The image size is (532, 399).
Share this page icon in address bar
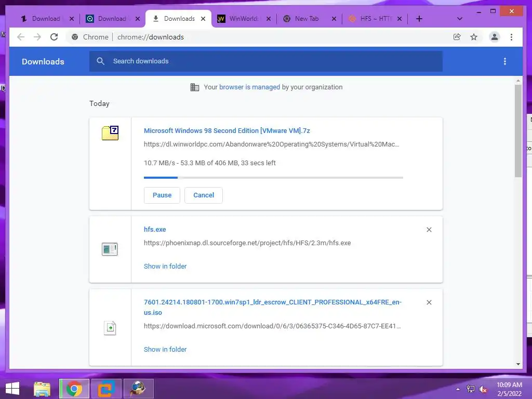click(457, 37)
